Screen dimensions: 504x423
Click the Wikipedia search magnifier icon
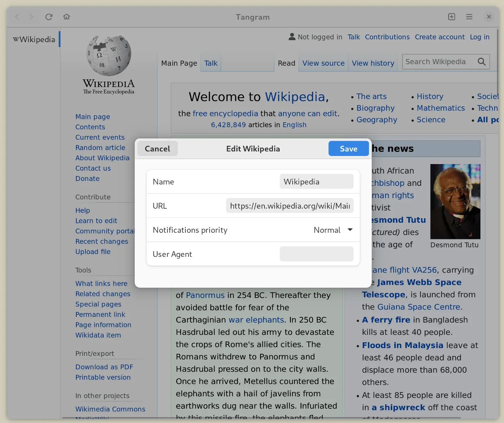click(481, 62)
